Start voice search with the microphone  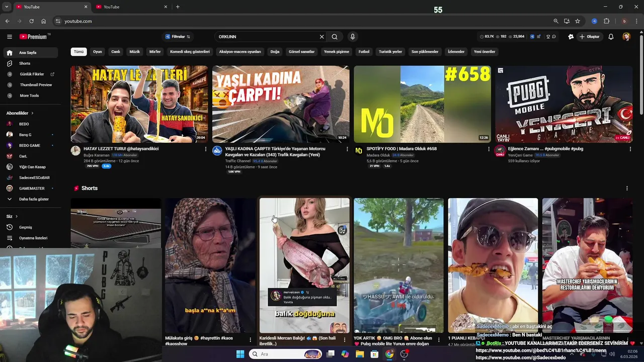pos(352,37)
